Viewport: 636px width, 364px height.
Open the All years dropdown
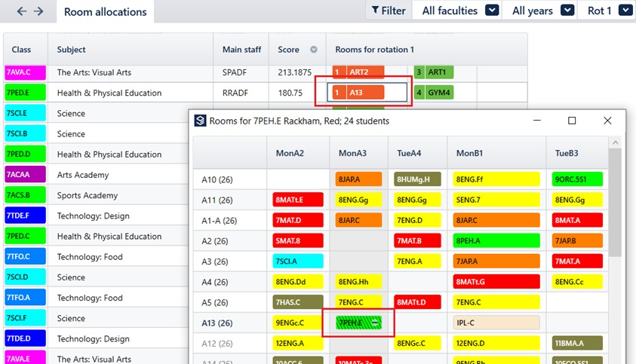coord(567,10)
